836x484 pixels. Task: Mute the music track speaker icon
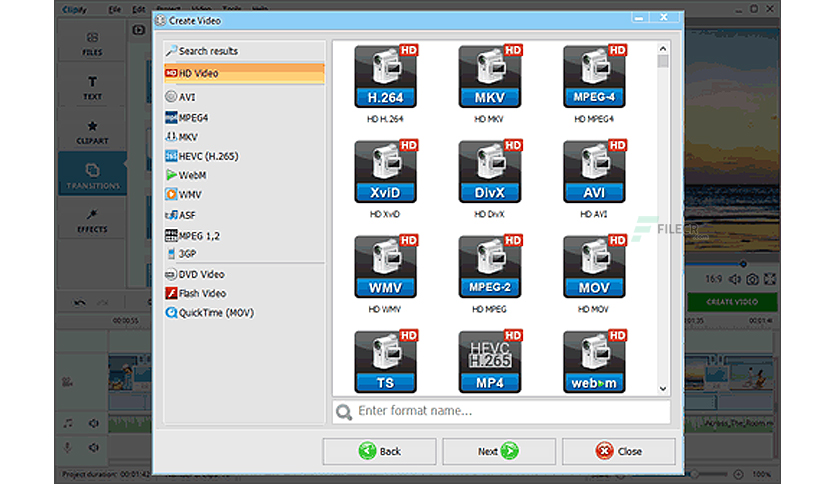point(94,423)
